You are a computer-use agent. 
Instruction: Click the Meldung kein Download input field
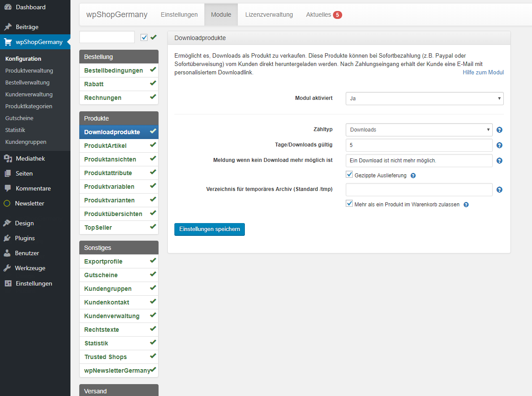[x=419, y=161]
